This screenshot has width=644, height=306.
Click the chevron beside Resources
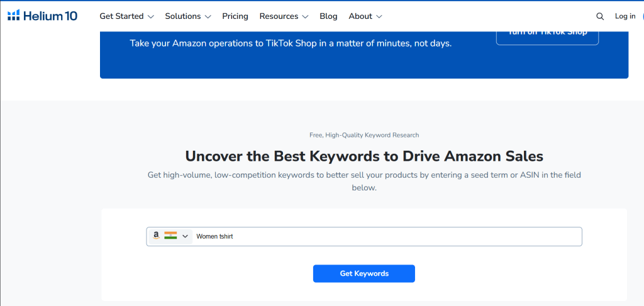[x=305, y=17]
